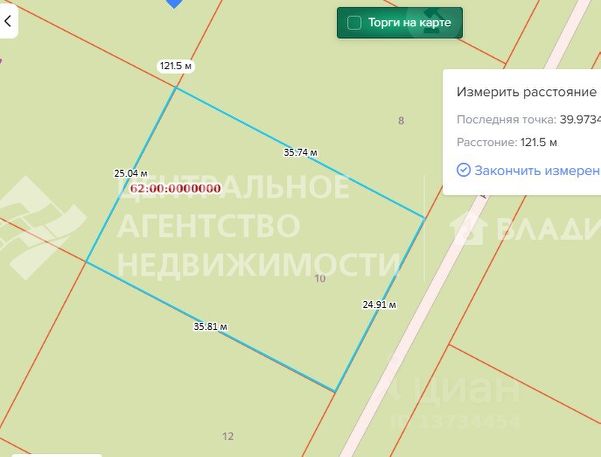Click the 35.81 м segment label
The height and width of the screenshot is (457, 601).
tap(210, 327)
